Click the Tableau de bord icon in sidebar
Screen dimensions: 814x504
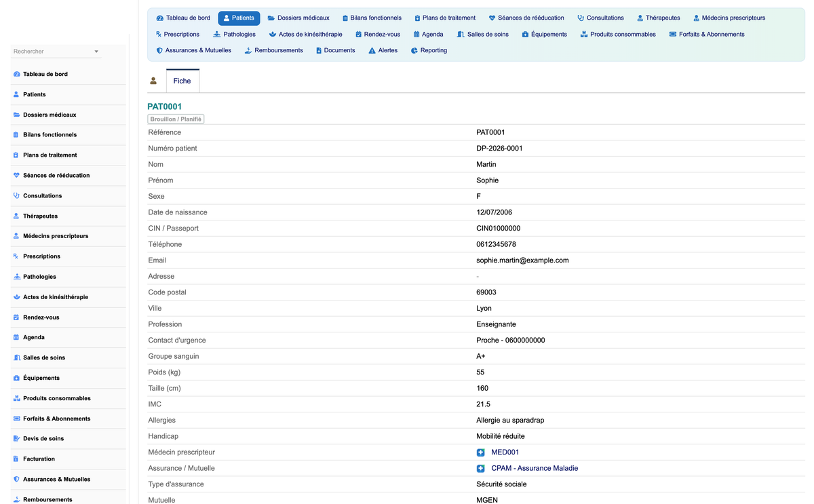[16, 74]
